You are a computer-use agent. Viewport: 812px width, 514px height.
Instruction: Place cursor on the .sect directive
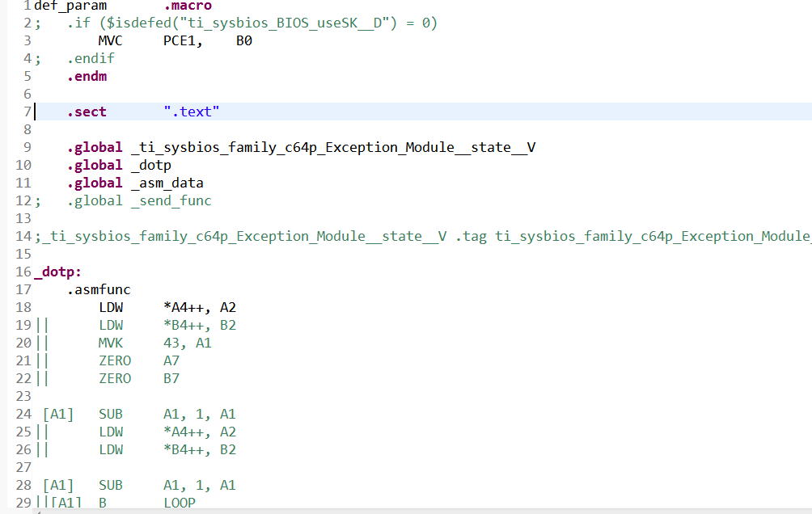point(87,112)
